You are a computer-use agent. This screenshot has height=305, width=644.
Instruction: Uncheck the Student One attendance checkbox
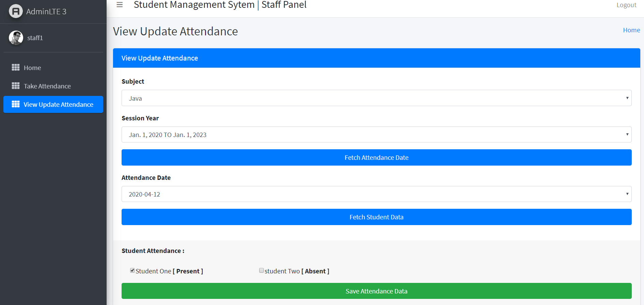(x=132, y=271)
